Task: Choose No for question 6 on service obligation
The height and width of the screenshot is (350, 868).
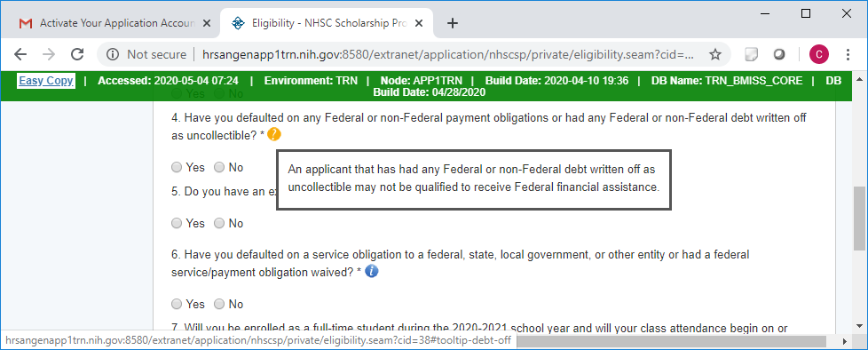Action: 219,304
